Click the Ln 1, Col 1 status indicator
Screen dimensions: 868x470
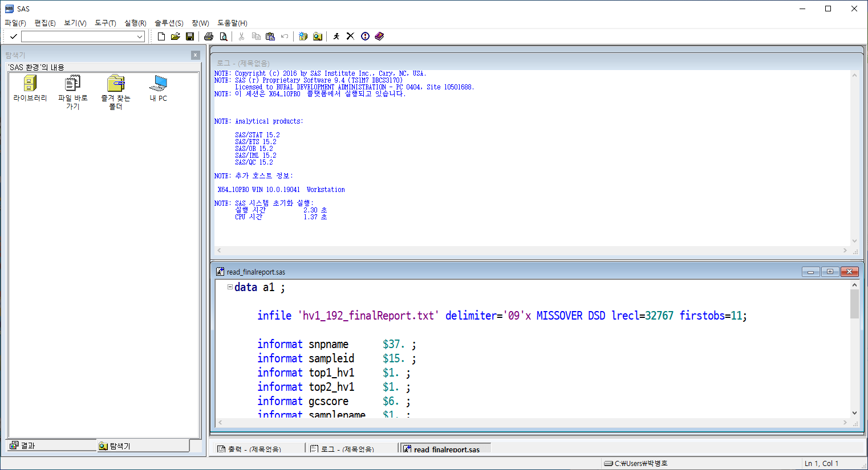tap(821, 463)
